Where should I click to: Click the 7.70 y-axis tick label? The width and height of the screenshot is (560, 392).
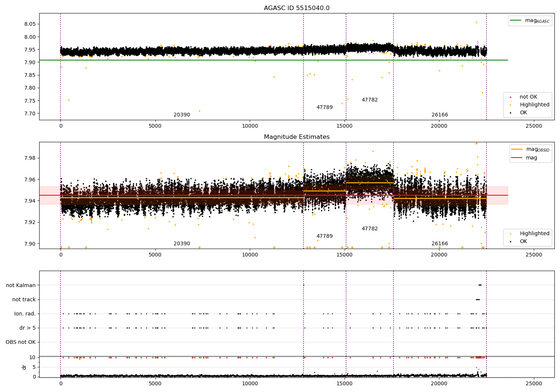pyautogui.click(x=29, y=113)
